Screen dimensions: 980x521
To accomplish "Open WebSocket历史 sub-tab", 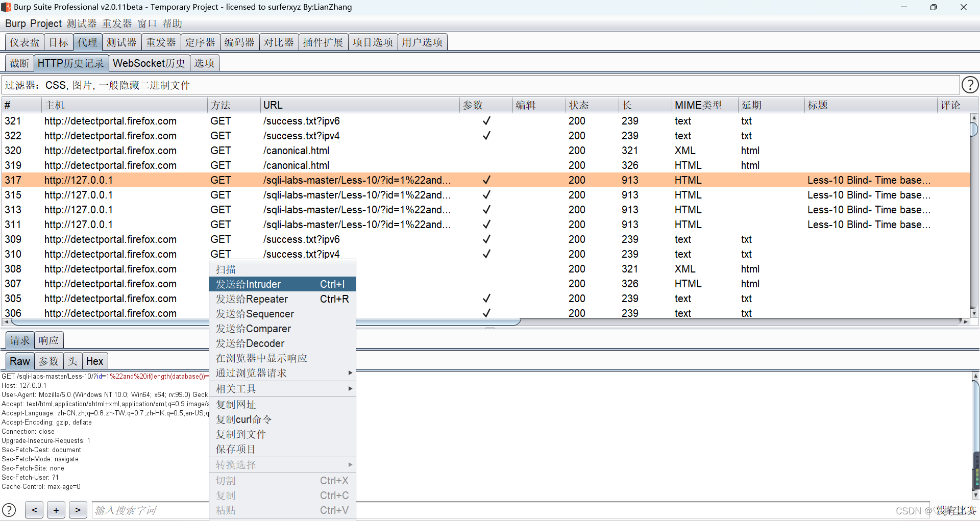I will [149, 63].
